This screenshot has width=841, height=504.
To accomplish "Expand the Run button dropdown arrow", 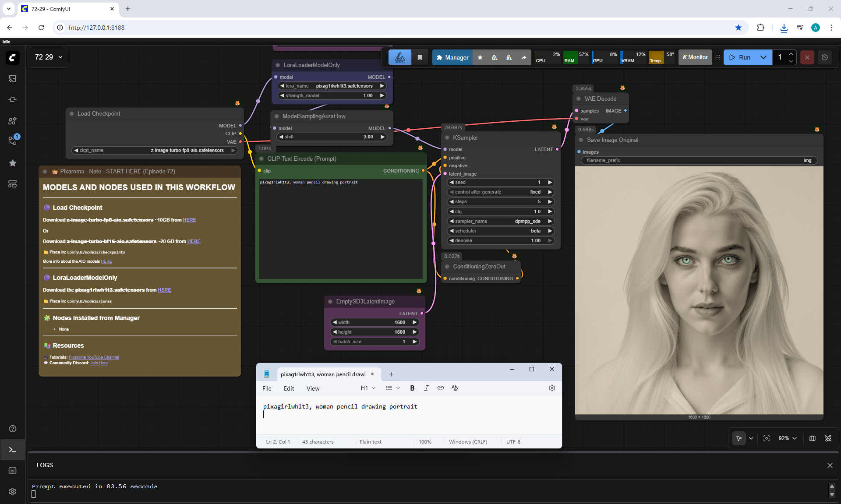I will (x=763, y=57).
